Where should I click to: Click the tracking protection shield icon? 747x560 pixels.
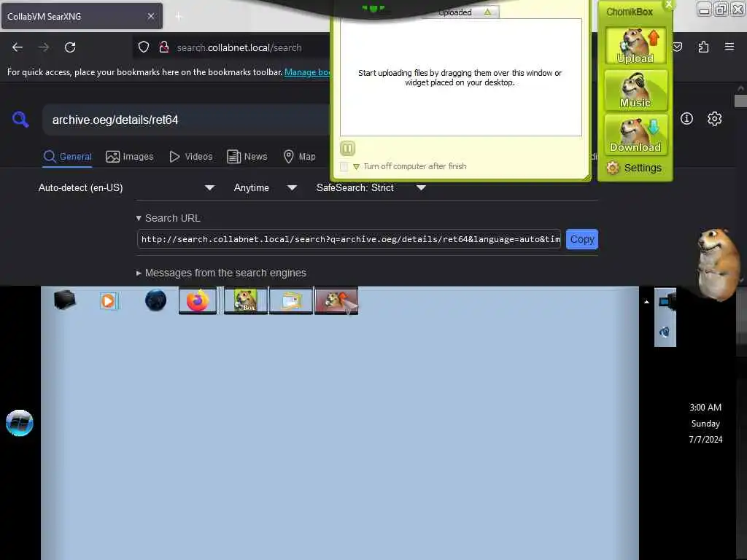coord(144,47)
